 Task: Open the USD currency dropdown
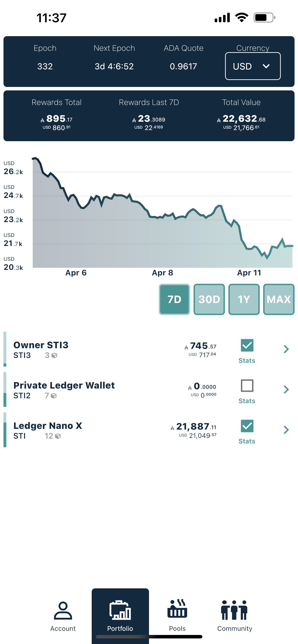click(253, 66)
